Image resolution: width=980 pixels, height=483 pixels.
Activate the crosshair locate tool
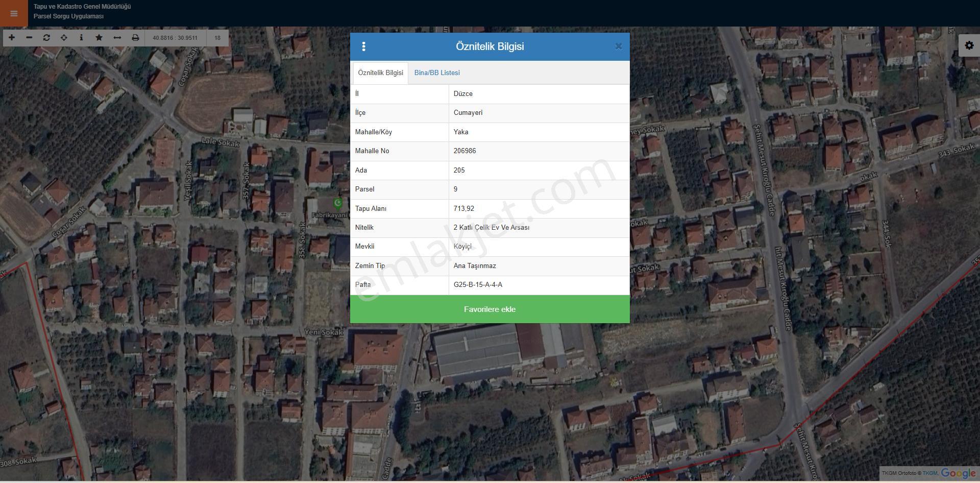(x=64, y=38)
